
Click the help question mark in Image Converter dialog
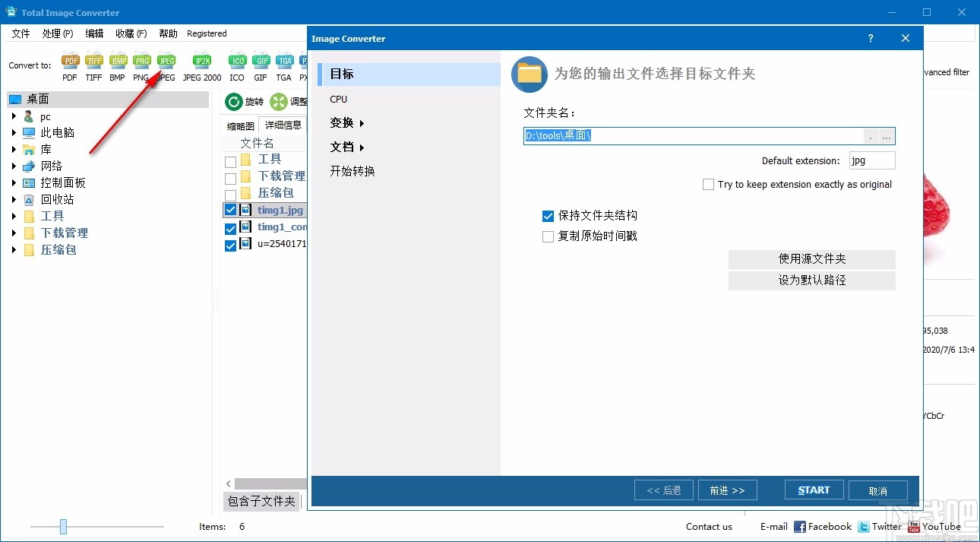click(x=871, y=39)
